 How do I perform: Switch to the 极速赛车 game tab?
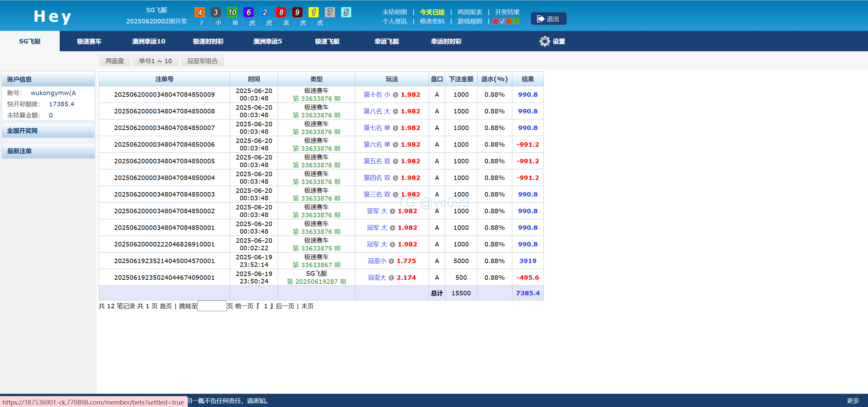(x=89, y=41)
